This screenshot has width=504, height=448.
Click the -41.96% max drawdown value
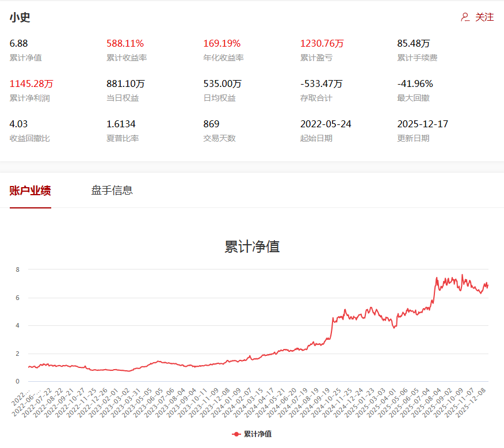(x=415, y=84)
